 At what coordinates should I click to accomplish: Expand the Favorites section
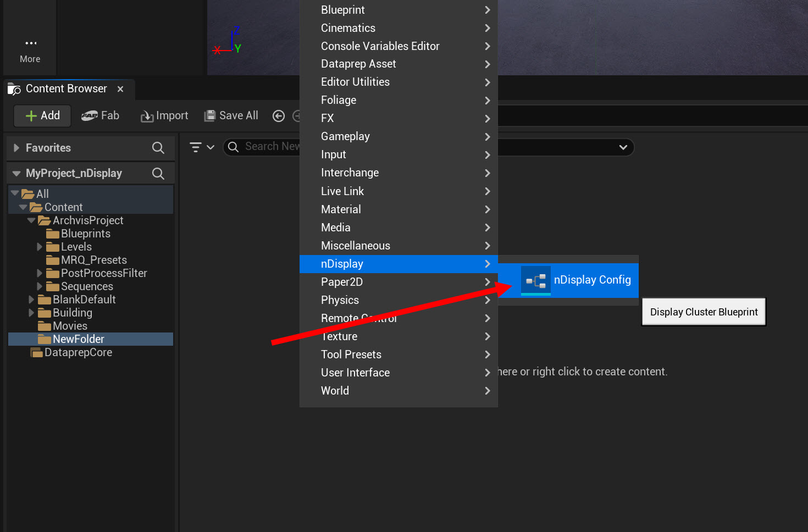pyautogui.click(x=16, y=148)
